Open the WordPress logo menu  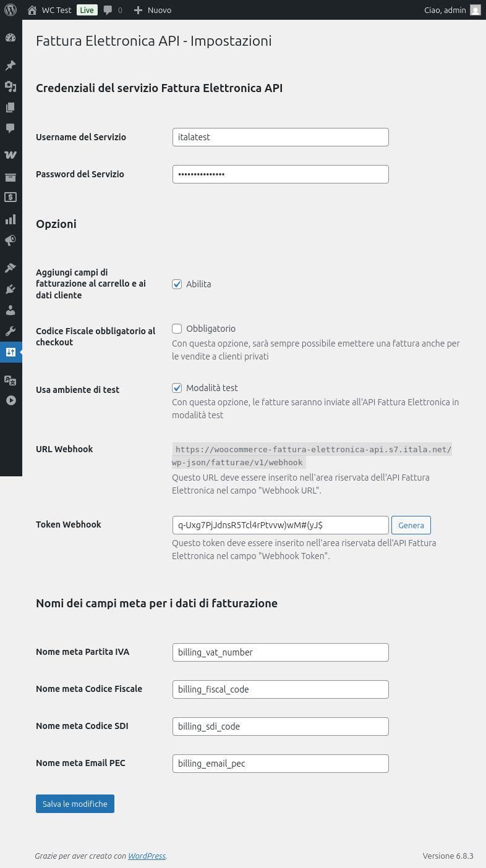[10, 10]
